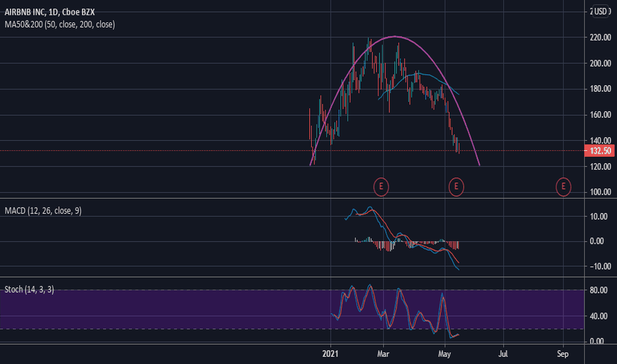
Task: Click the Mar date axis label
Action: (x=383, y=354)
